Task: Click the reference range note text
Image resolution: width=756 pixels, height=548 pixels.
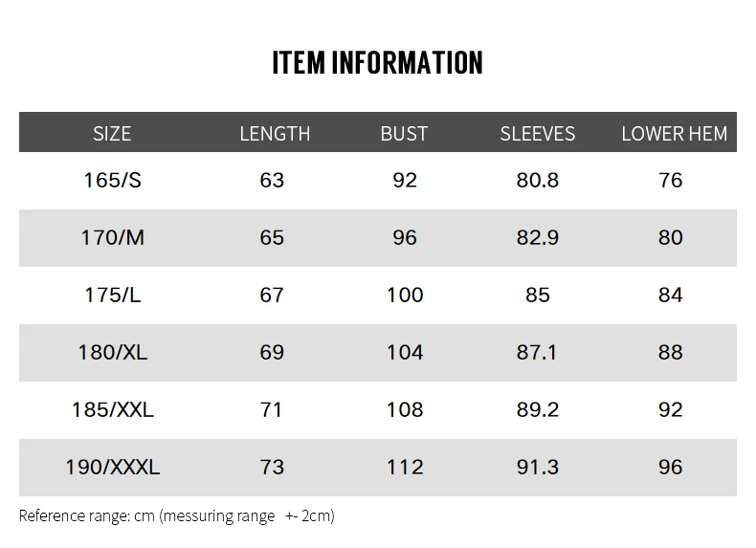Action: pos(176,515)
